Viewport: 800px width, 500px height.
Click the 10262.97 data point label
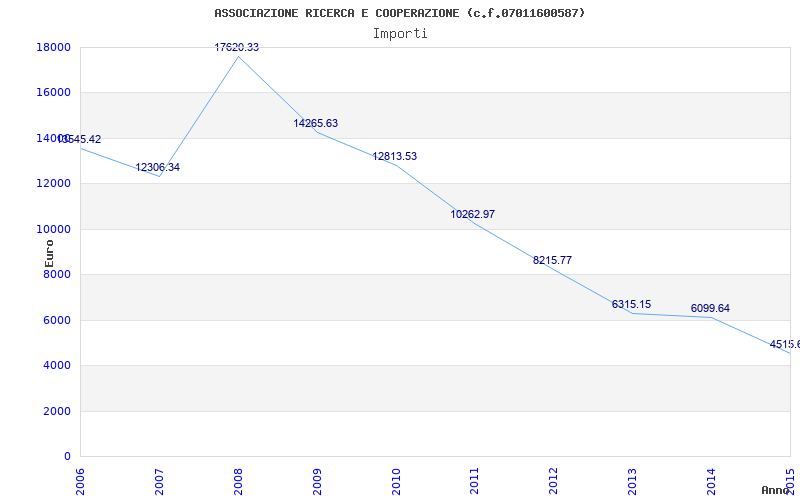pyautogui.click(x=472, y=214)
